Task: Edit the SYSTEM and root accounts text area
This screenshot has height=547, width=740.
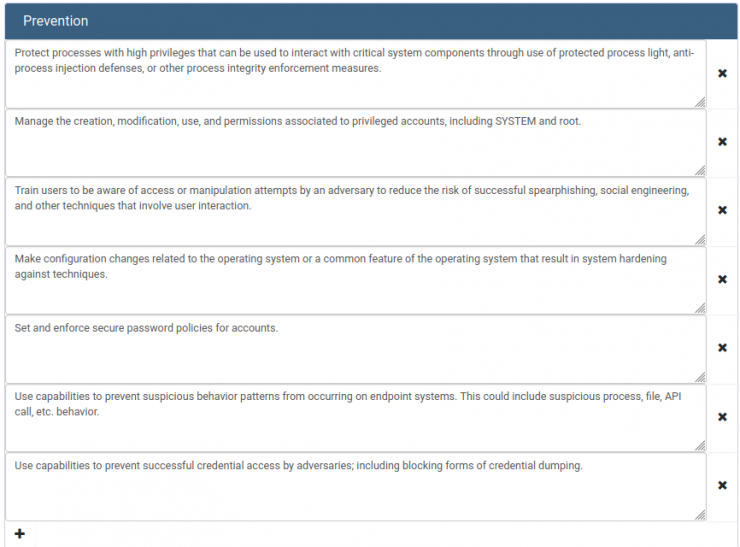Action: click(356, 143)
